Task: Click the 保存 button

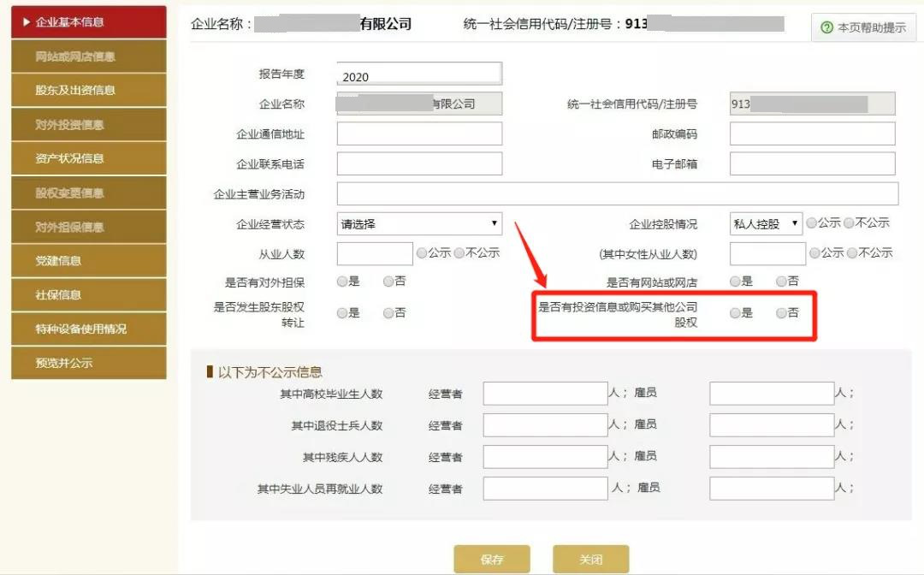Action: (x=492, y=559)
